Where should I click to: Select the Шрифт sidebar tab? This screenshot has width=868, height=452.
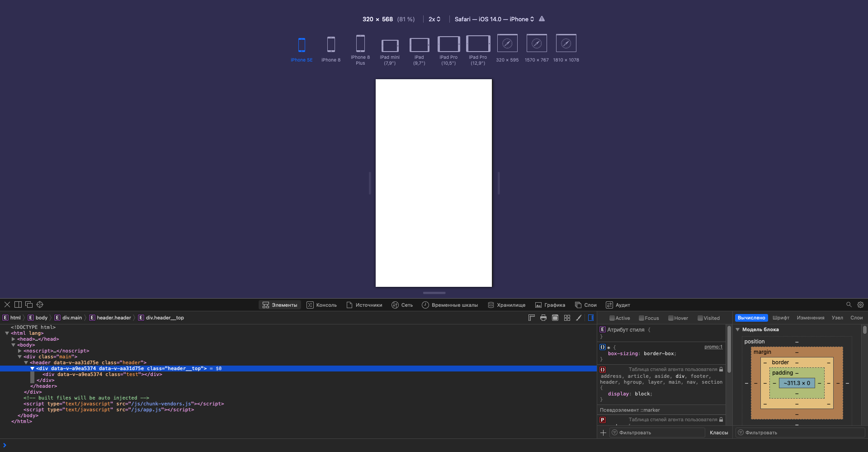(781, 318)
